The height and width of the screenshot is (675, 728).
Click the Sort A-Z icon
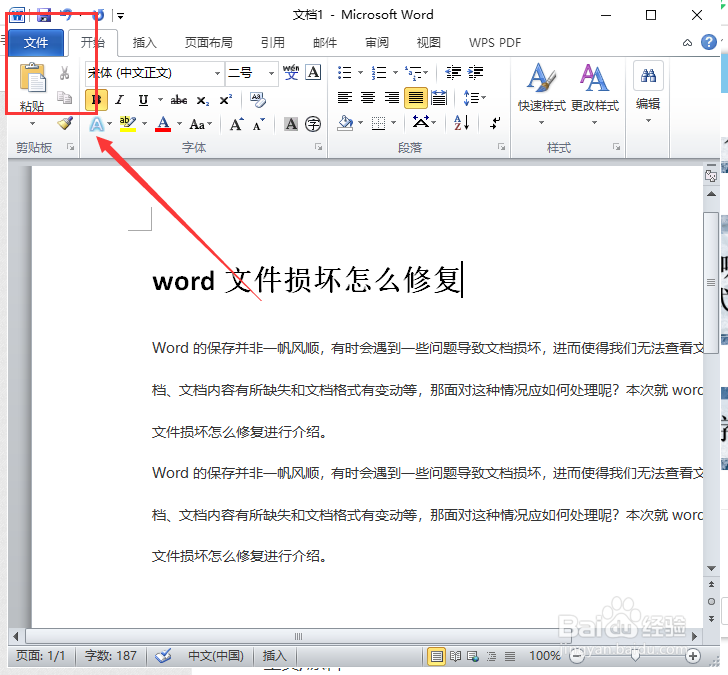click(462, 123)
